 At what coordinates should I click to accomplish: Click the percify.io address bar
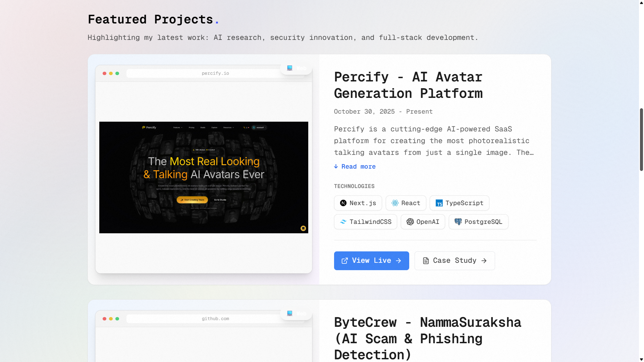pos(215,73)
